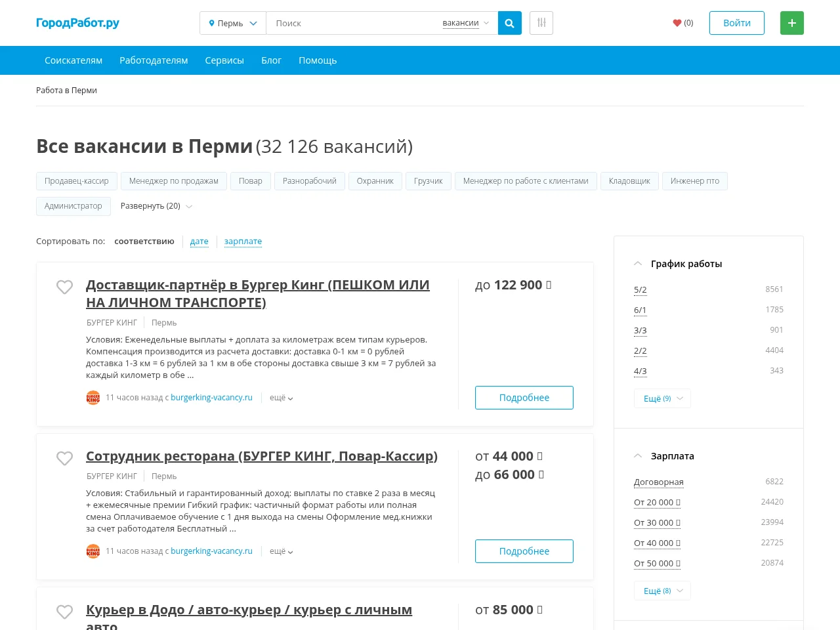This screenshot has height=630, width=840.
Task: Open the Работа в Перми breadcrumb
Action: (66, 91)
